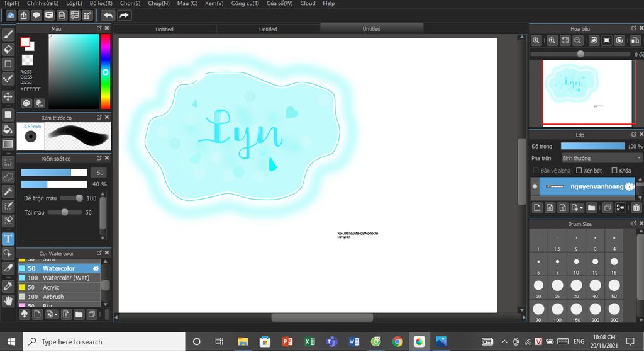The height and width of the screenshot is (352, 644).
Task: Open the color palette icon in Màu panel
Action: [x=26, y=103]
